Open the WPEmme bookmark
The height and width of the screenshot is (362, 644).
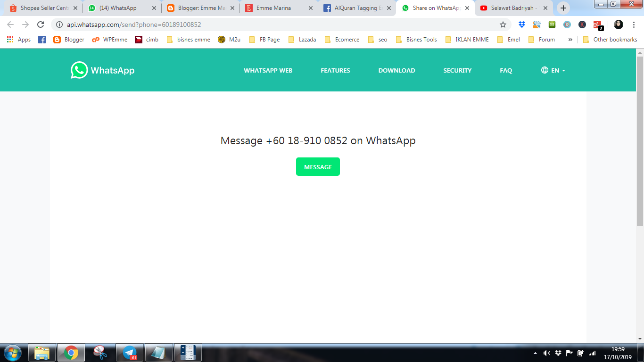[x=110, y=40]
